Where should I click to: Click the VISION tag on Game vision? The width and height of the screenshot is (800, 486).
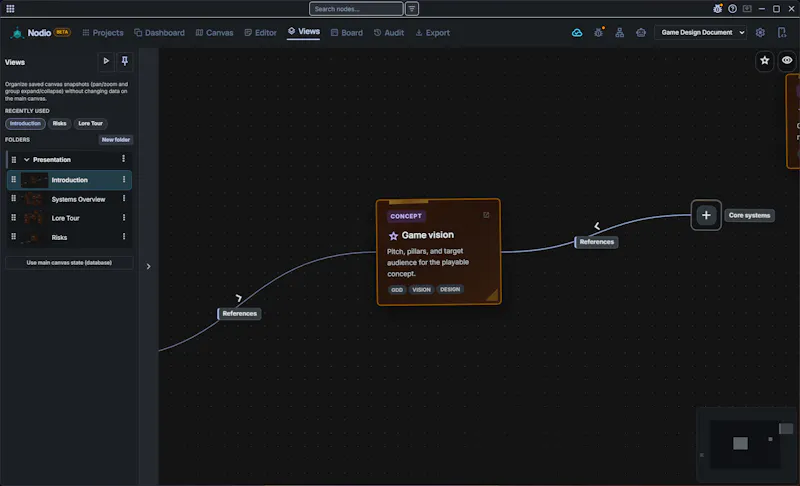tap(421, 290)
